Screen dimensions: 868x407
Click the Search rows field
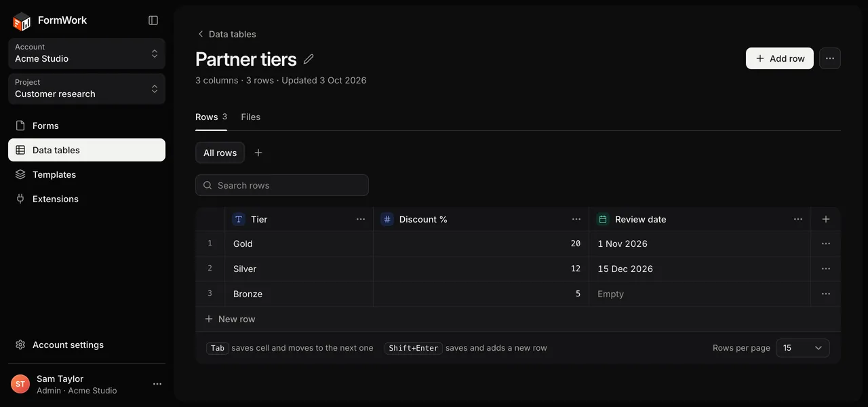point(282,185)
